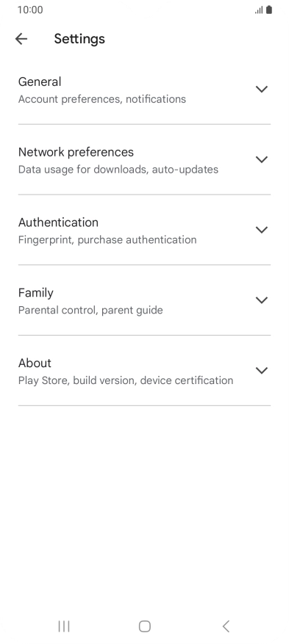Open Android recent apps button

[64, 626]
